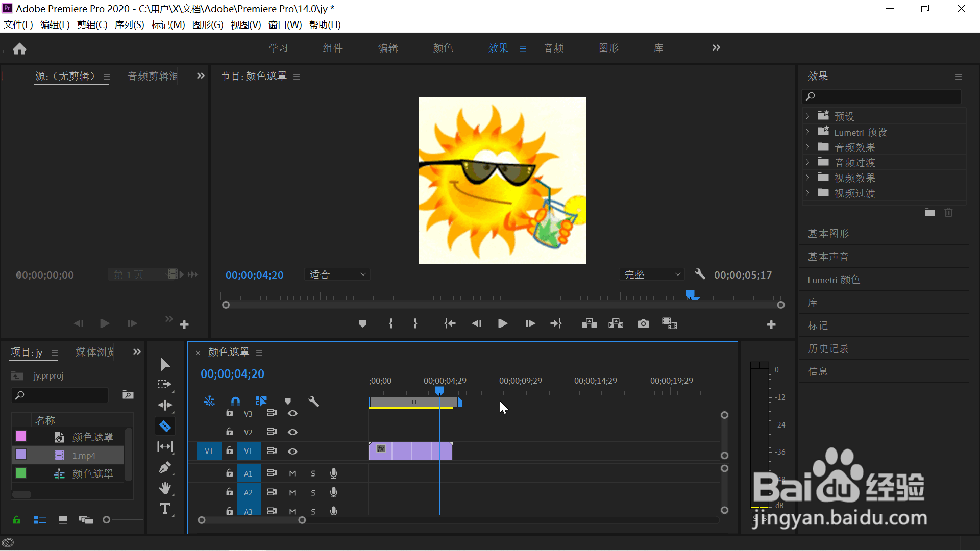
Task: Click the Extract button
Action: click(616, 323)
